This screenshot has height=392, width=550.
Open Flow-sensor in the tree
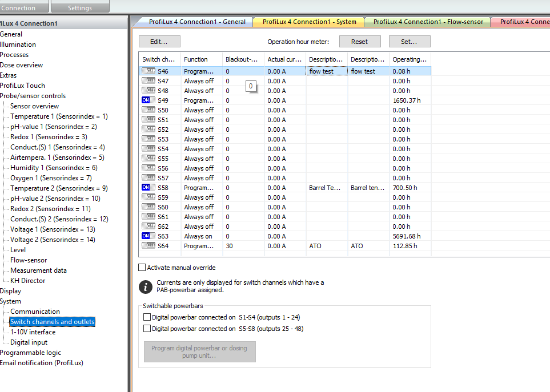point(29,260)
